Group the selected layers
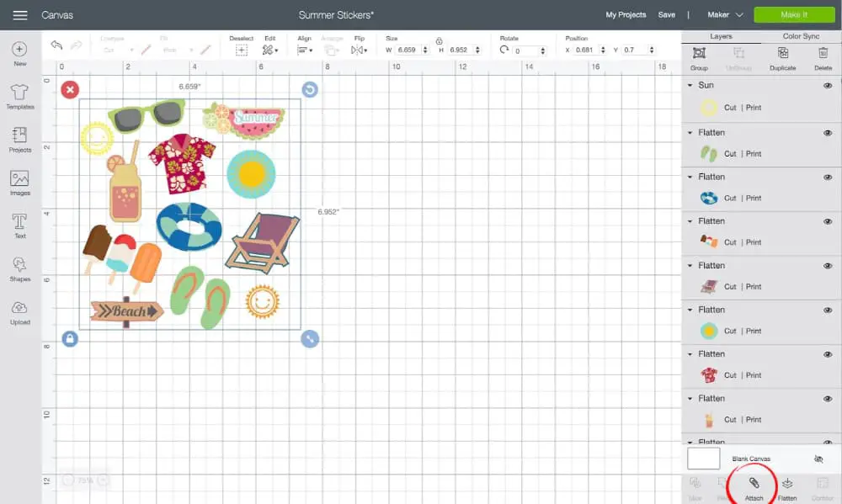The width and height of the screenshot is (842, 504). (x=699, y=59)
